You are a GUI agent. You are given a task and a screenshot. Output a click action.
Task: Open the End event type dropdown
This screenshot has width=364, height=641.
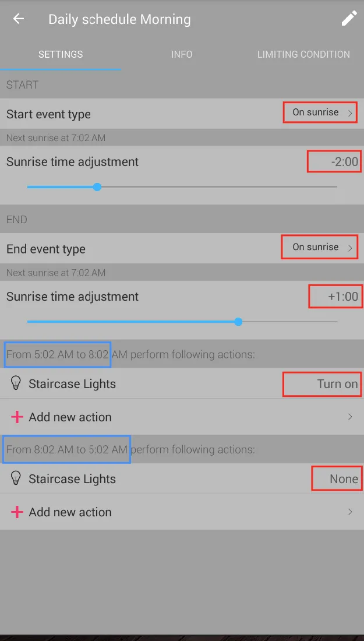click(320, 247)
